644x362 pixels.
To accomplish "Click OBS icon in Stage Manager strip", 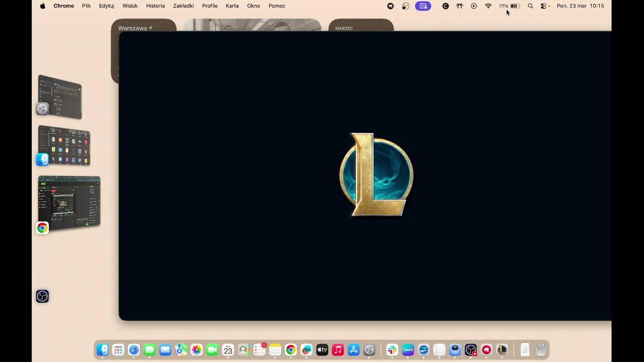I will (42, 296).
